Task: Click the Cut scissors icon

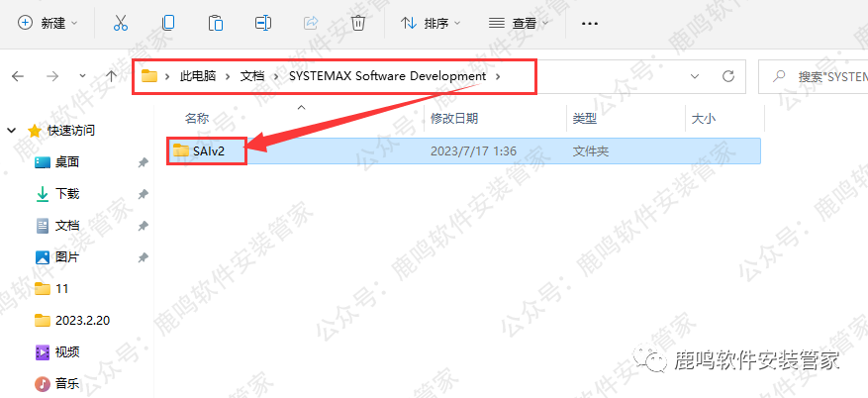Action: coord(120,23)
